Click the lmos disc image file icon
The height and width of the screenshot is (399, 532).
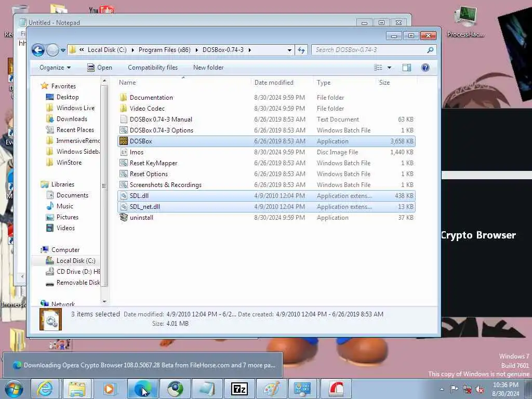click(124, 152)
